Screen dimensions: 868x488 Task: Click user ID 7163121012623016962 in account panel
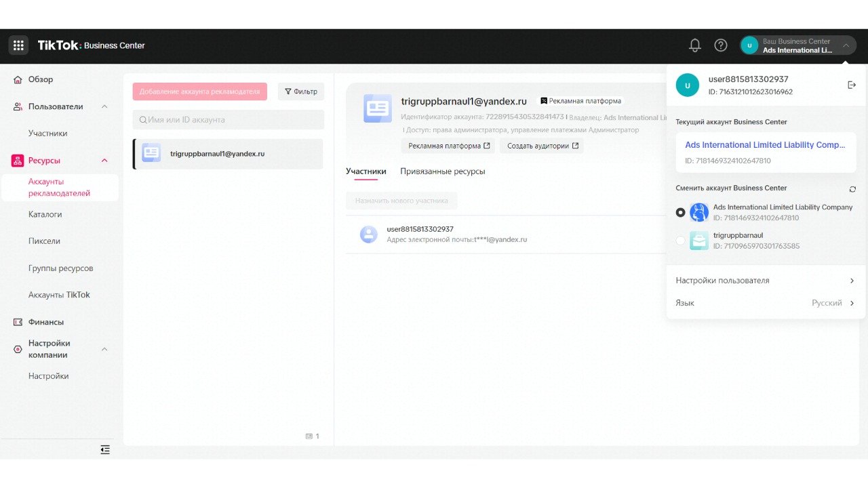(751, 92)
